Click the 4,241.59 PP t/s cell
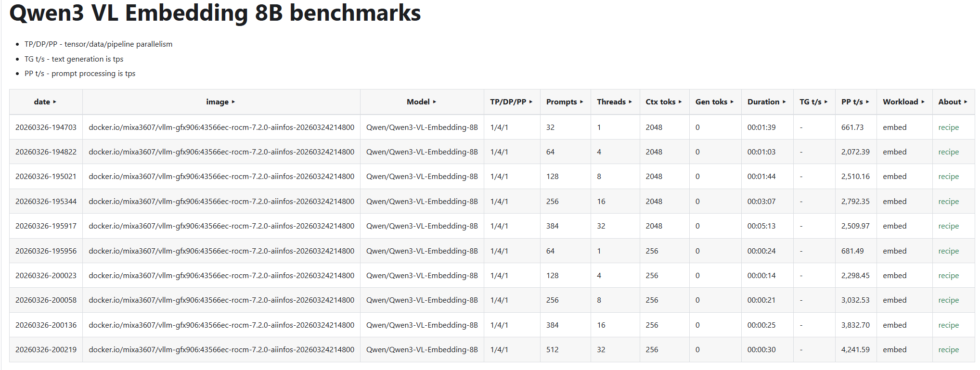980x370 pixels. [855, 350]
